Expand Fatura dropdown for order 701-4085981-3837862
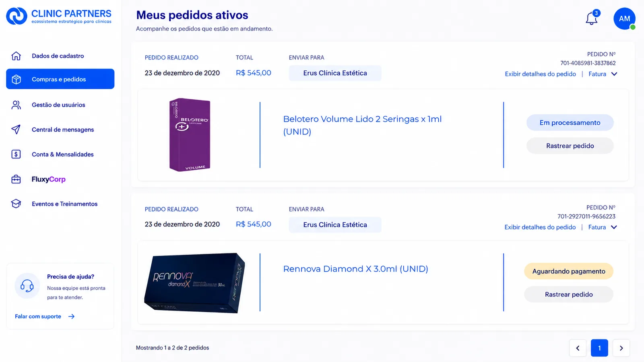This screenshot has width=644, height=362. pyautogui.click(x=603, y=74)
